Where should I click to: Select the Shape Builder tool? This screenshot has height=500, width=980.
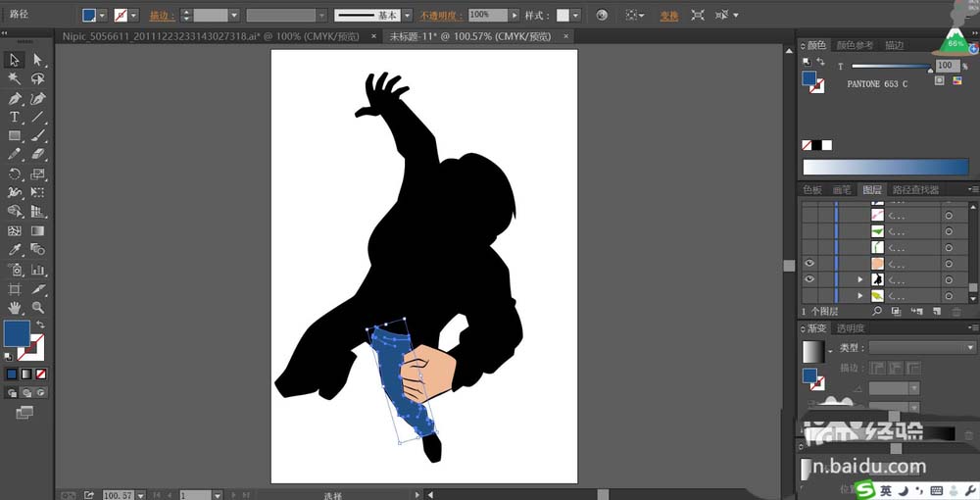pos(15,212)
